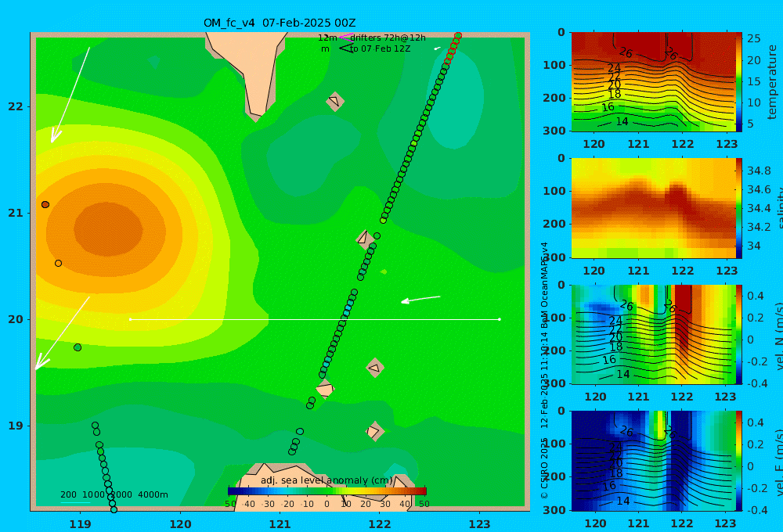This screenshot has width=783, height=532.
Task: Click the long white arrow head near 21.7N
Action: pyautogui.click(x=55, y=136)
